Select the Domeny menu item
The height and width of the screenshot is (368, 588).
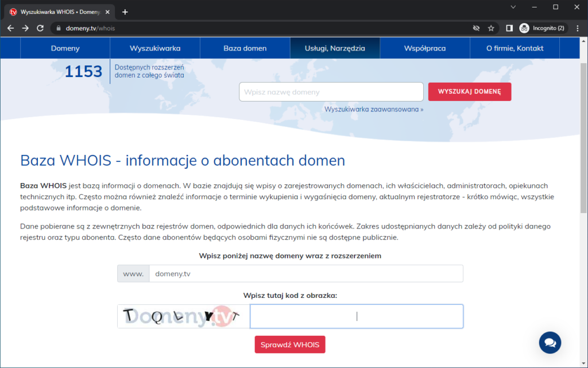(65, 48)
